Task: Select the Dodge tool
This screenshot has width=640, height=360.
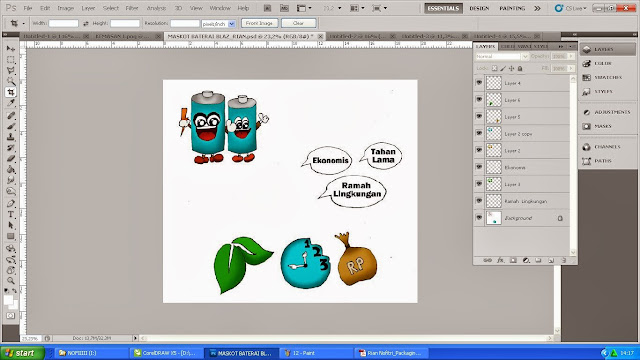Action: [x=11, y=191]
